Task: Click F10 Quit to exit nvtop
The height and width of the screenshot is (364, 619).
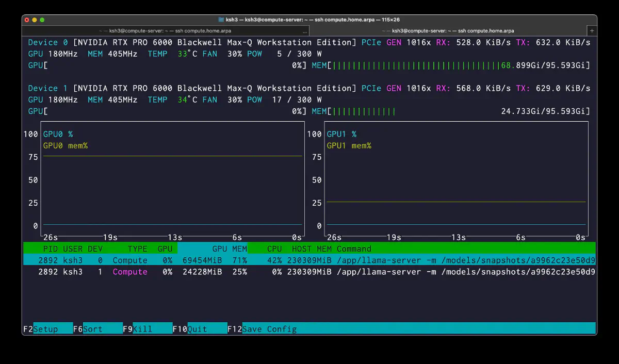Action: point(200,329)
